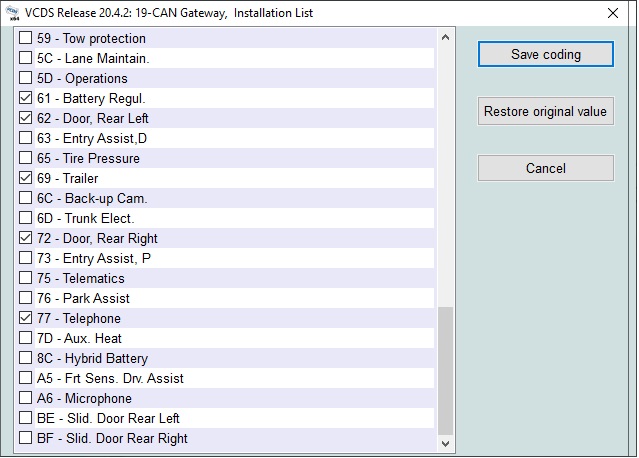This screenshot has height=458, width=639.
Task: Tick A5 - Frt Sens. Drv. Assist checkbox
Action: [25, 377]
